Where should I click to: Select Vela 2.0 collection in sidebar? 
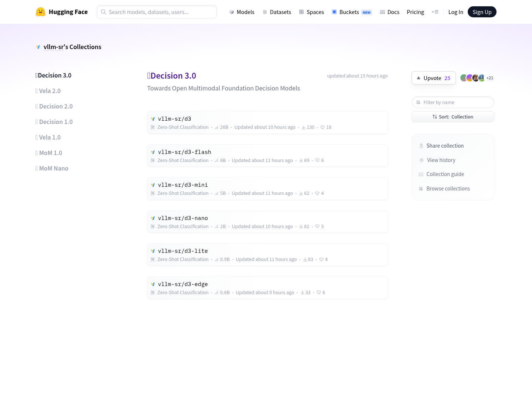click(x=48, y=91)
